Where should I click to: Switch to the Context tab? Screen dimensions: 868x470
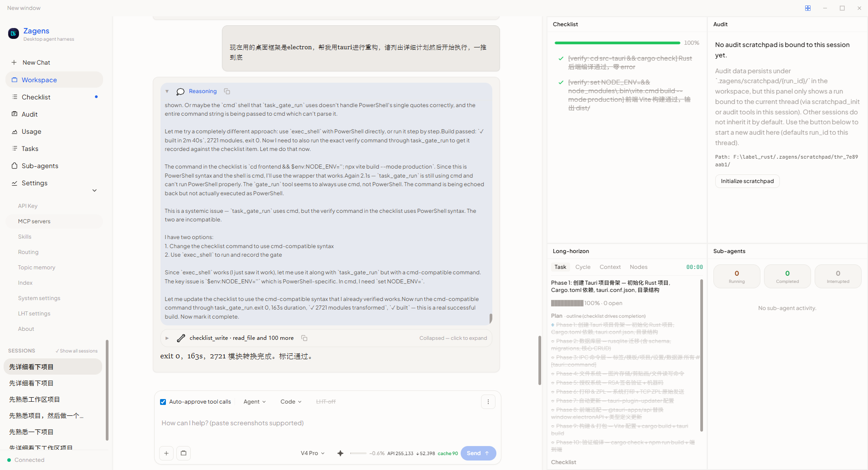pyautogui.click(x=610, y=267)
